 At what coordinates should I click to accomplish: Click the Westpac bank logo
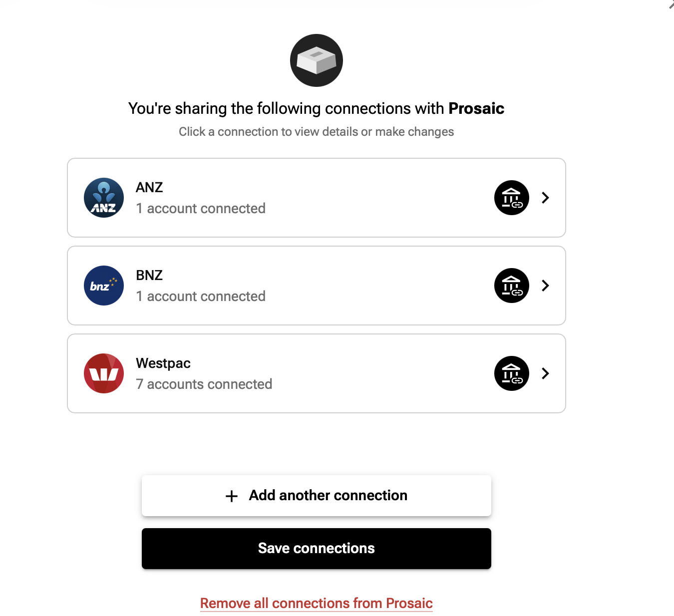click(x=104, y=373)
